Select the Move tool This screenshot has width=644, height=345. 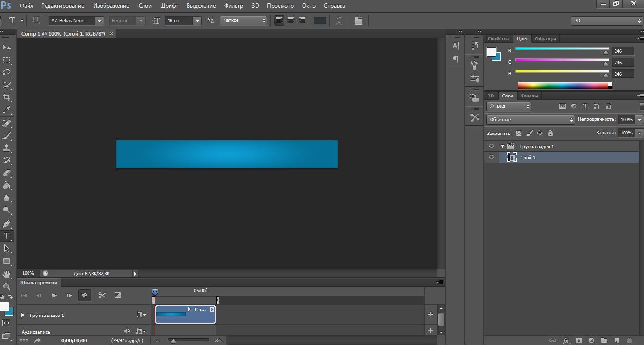click(7, 48)
